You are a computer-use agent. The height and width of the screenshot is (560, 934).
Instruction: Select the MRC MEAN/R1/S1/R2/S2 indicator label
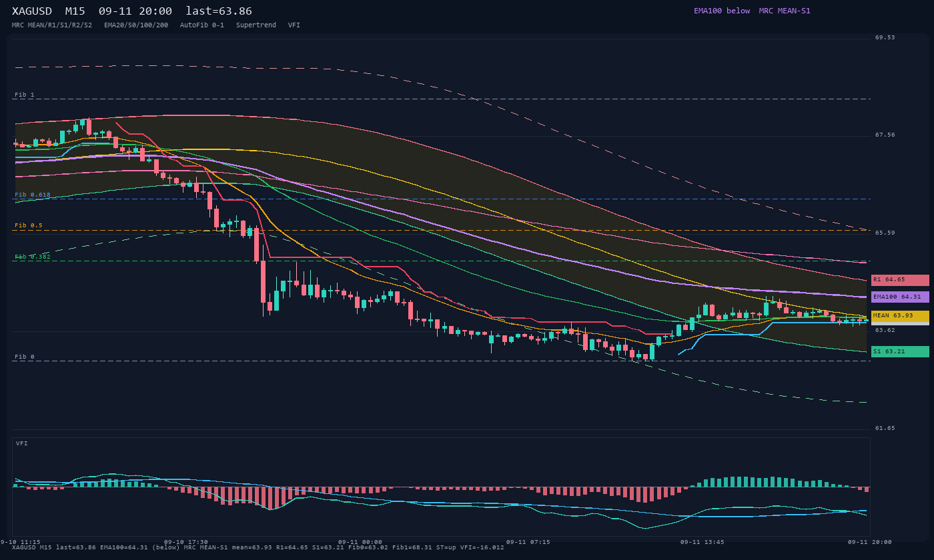[x=52, y=25]
